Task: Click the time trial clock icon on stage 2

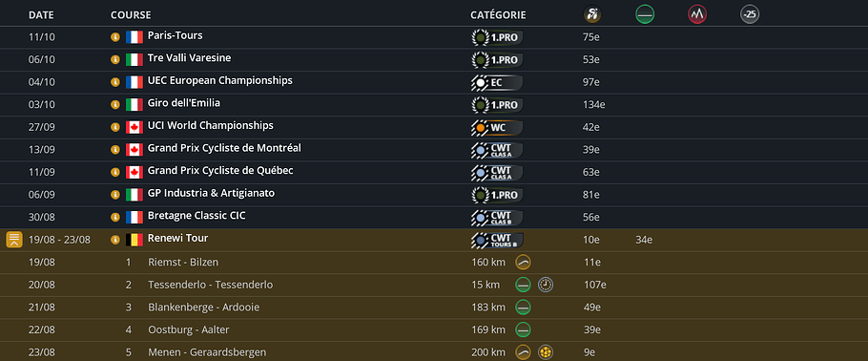Action: (x=546, y=285)
